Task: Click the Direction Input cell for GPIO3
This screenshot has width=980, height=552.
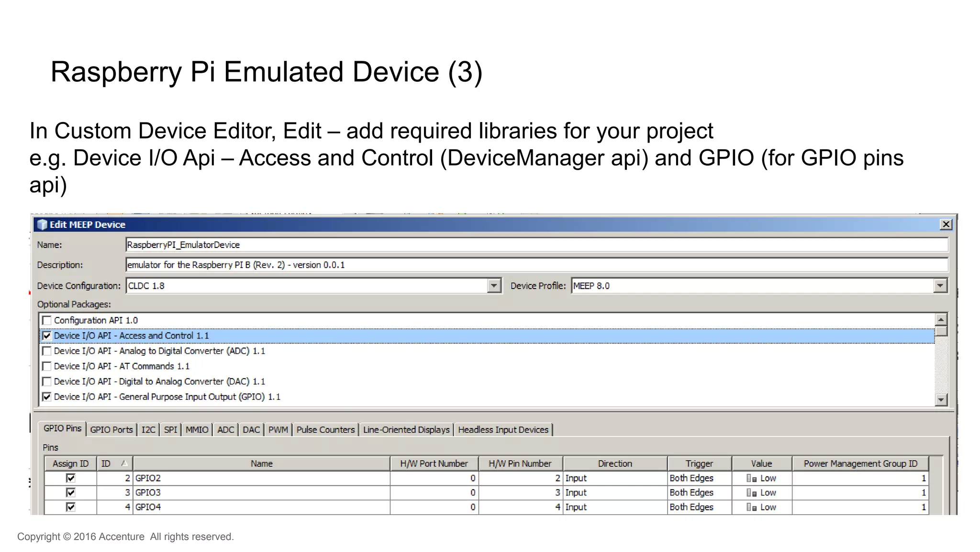Action: (615, 493)
